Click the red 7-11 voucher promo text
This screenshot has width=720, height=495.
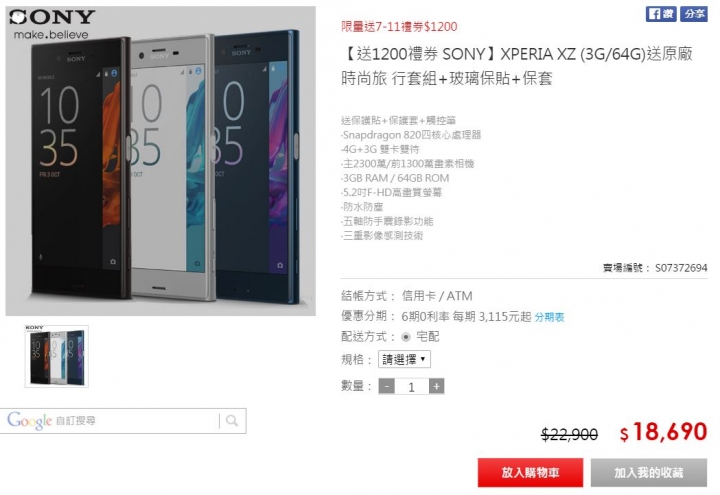399,27
